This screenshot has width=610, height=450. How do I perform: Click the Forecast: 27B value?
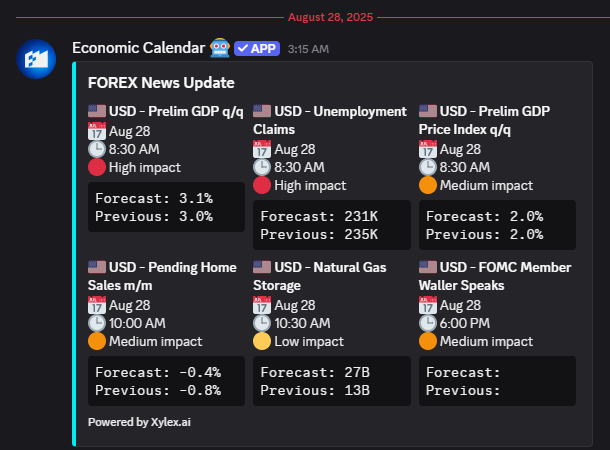[357, 372]
